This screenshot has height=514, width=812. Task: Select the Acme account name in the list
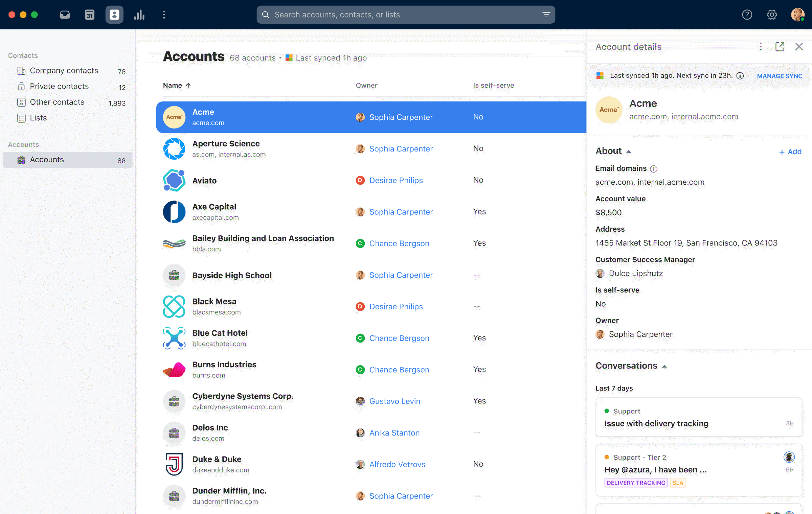tap(203, 112)
